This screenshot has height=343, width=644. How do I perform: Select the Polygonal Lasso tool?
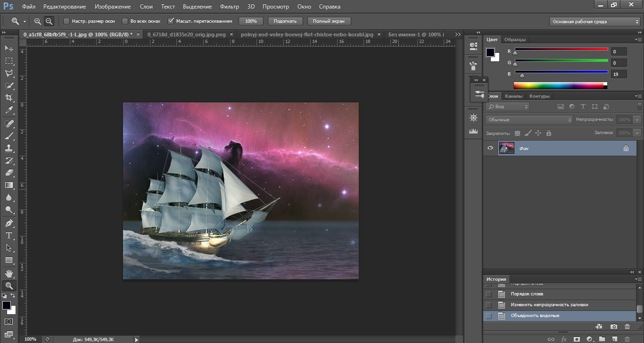pos(9,73)
